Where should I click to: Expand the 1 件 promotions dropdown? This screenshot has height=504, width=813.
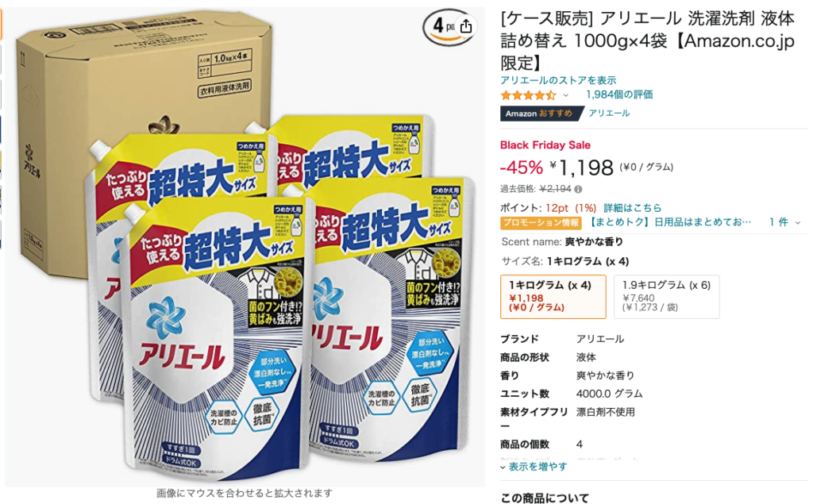click(784, 222)
